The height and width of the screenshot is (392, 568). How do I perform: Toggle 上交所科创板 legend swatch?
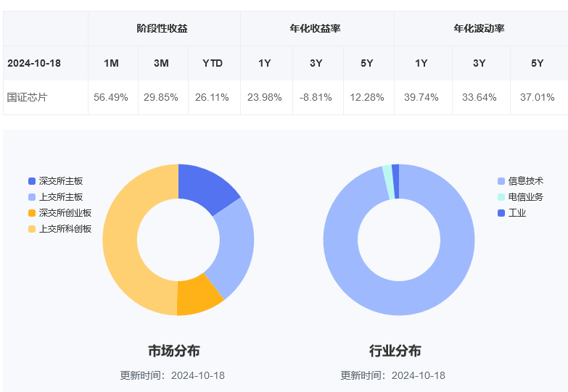tap(32, 229)
